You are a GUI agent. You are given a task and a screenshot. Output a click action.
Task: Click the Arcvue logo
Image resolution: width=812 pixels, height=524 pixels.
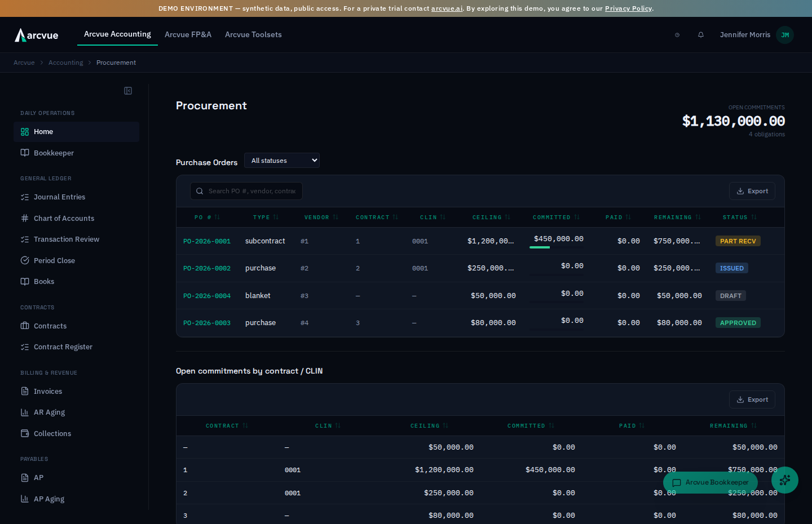click(37, 35)
